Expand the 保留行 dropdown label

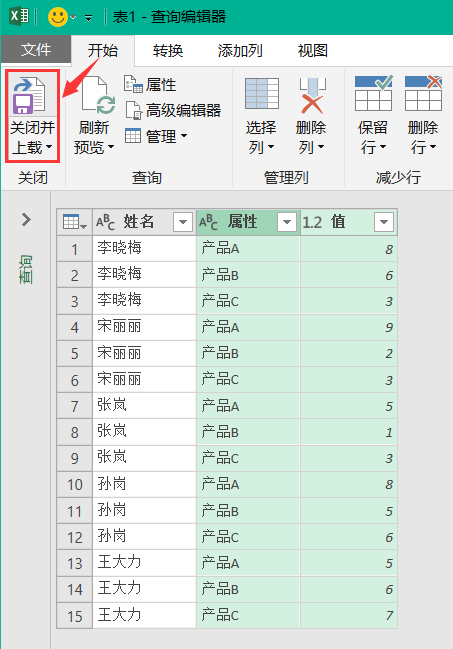tap(373, 137)
